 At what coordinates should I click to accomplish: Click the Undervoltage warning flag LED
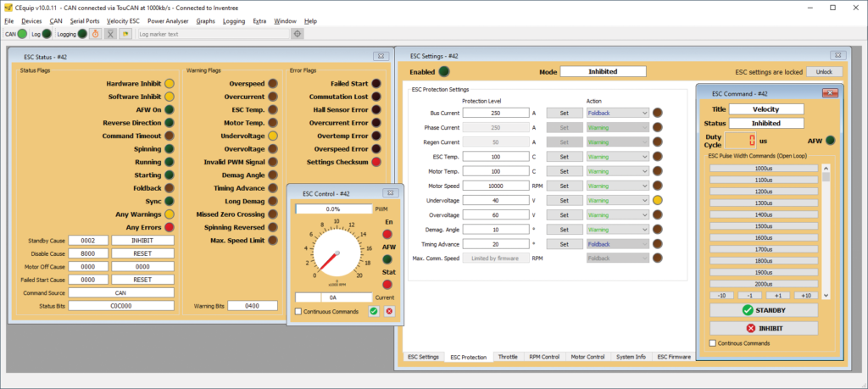coord(273,136)
